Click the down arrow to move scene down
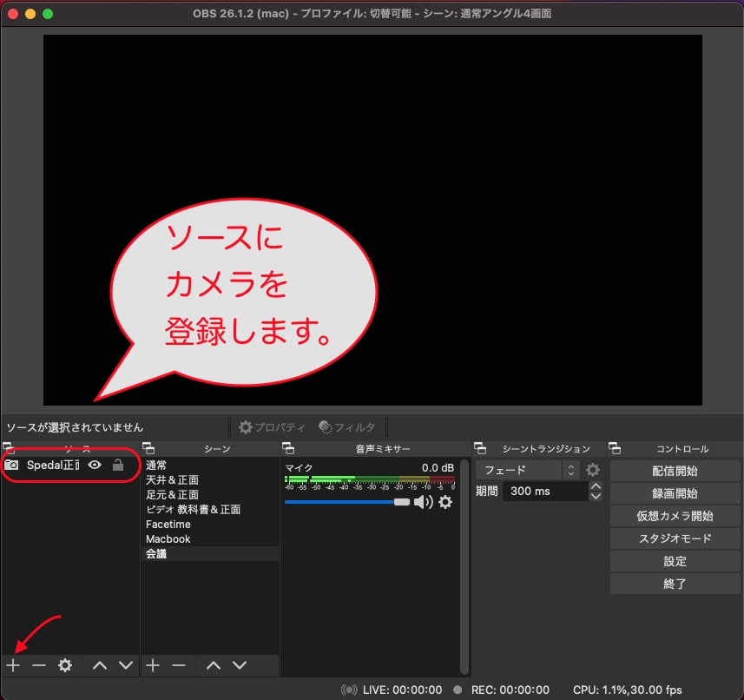This screenshot has width=744, height=700. pos(238,665)
